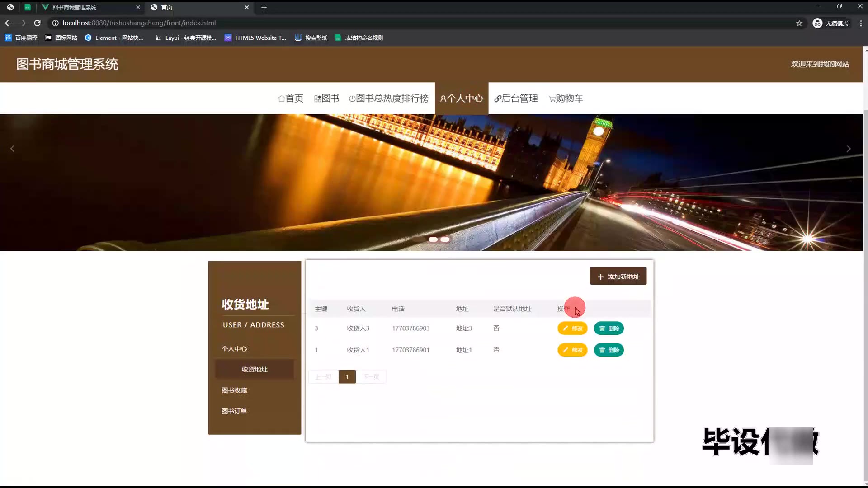Open 后台管理 navigation item
868x488 pixels.
(516, 99)
